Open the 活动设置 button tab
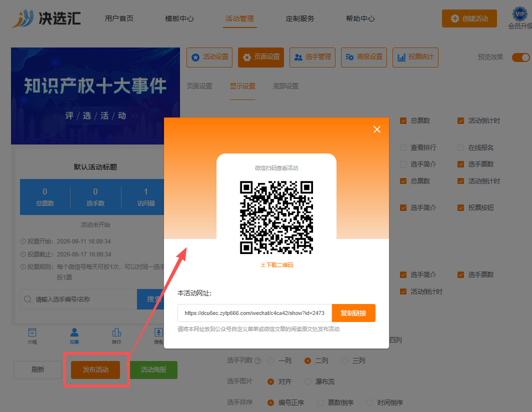This screenshot has height=412, width=532. (x=209, y=57)
